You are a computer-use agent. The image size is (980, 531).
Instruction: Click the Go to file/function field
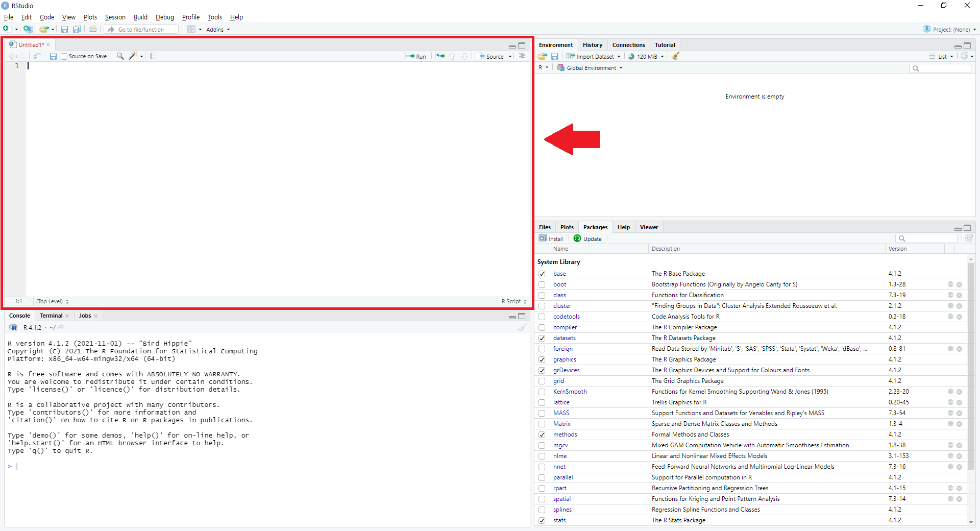pos(141,30)
